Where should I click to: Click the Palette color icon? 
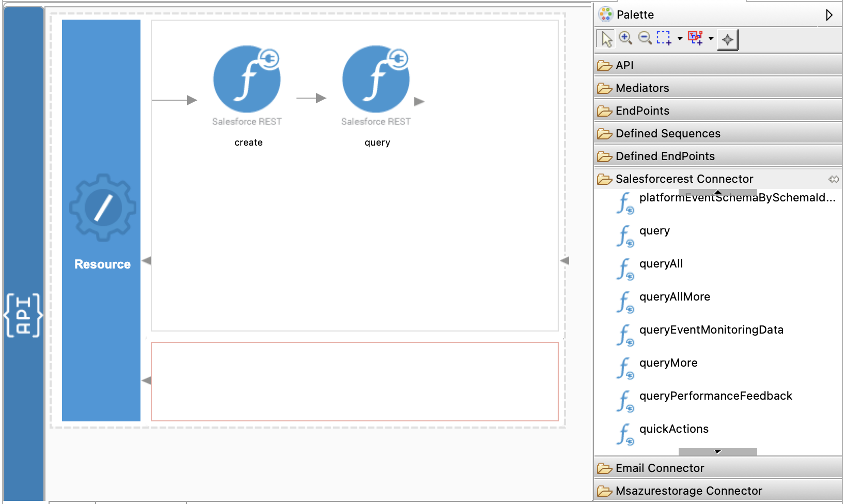pyautogui.click(x=605, y=14)
